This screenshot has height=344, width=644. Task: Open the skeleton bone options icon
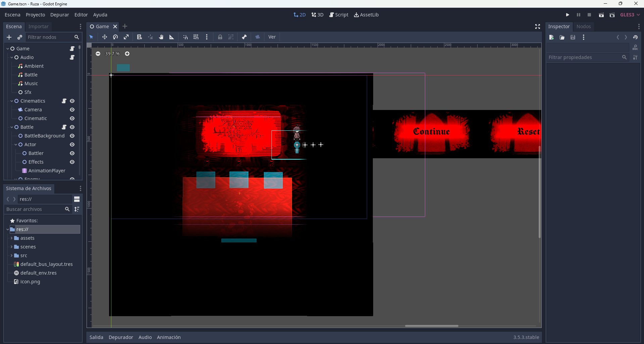click(244, 37)
